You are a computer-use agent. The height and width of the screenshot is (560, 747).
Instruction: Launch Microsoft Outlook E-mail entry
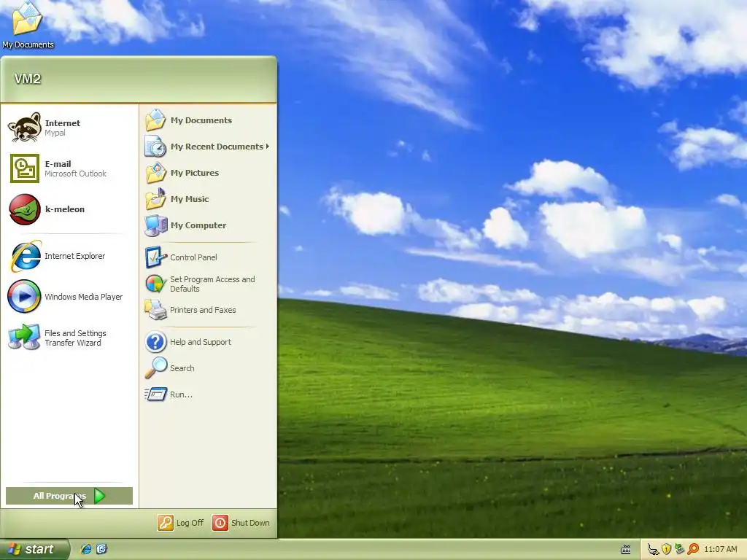[x=69, y=168]
